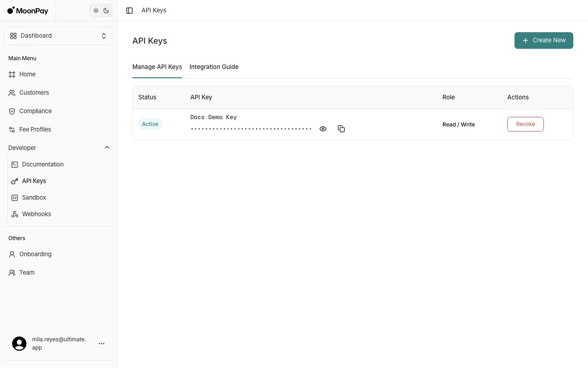Click the Actions column header

(x=518, y=97)
